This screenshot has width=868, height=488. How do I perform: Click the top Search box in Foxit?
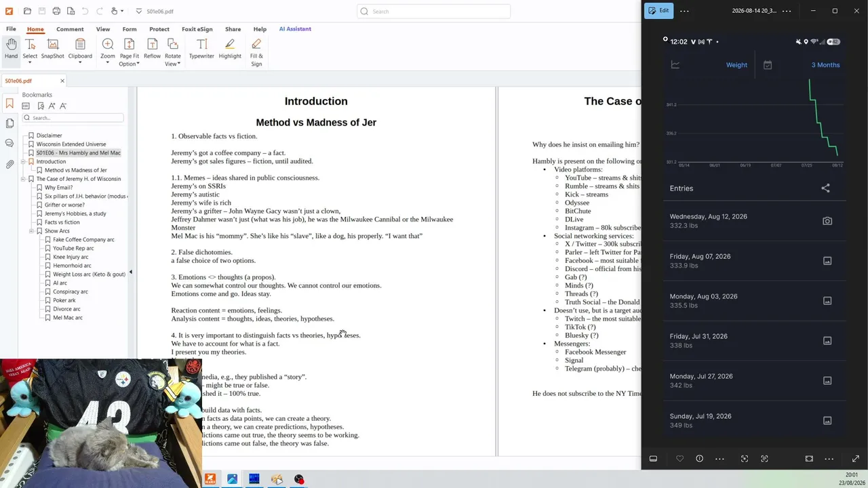point(434,11)
